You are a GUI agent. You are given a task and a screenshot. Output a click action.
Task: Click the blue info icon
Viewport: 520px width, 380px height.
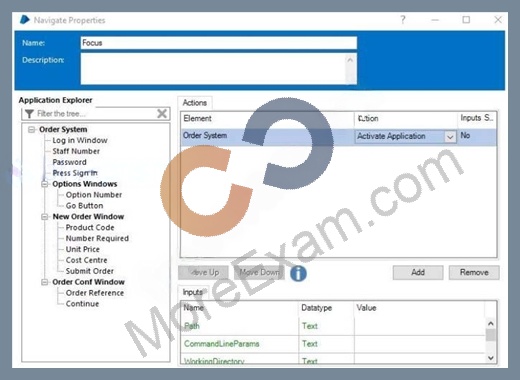tap(298, 273)
